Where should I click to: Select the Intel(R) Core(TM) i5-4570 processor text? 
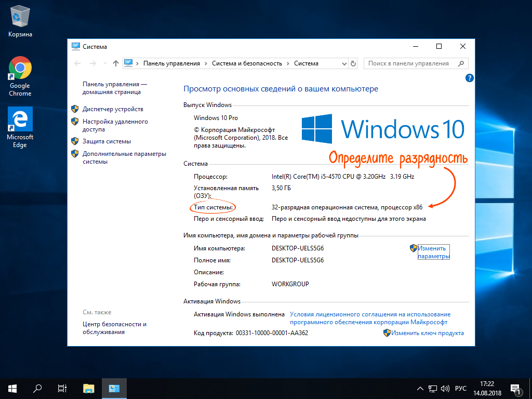click(343, 177)
